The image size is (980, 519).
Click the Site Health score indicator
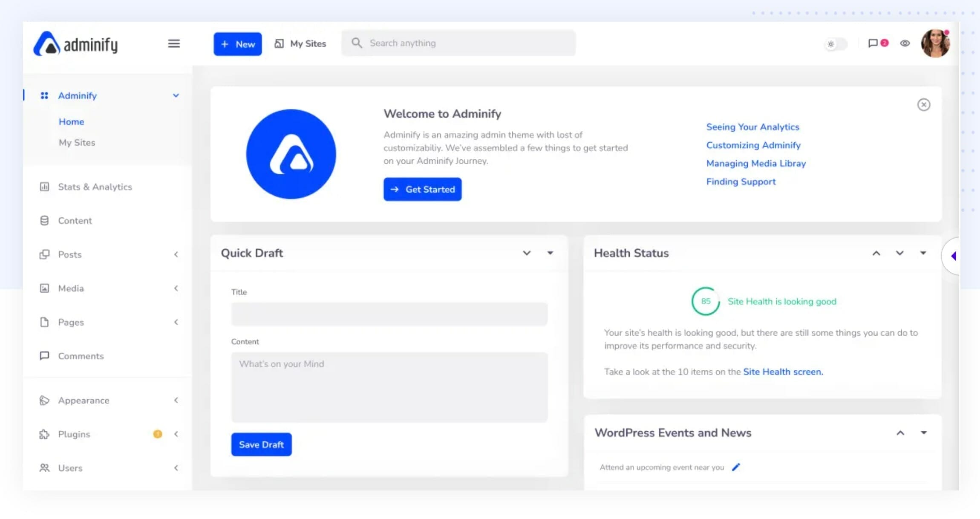click(705, 301)
